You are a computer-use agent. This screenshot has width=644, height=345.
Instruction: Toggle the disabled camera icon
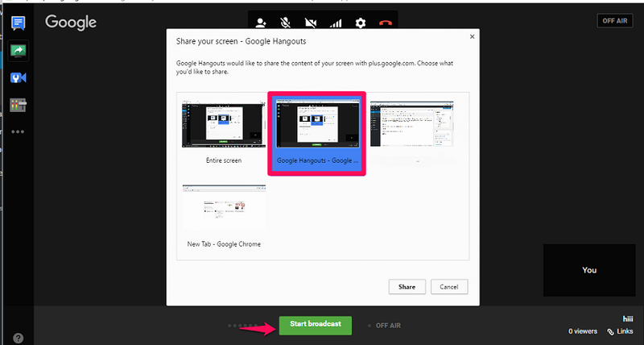311,23
